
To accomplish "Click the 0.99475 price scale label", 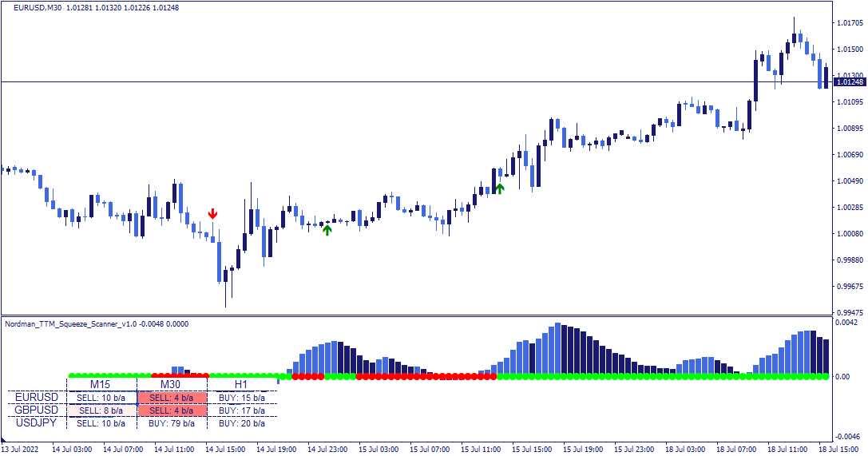I will click(x=850, y=313).
